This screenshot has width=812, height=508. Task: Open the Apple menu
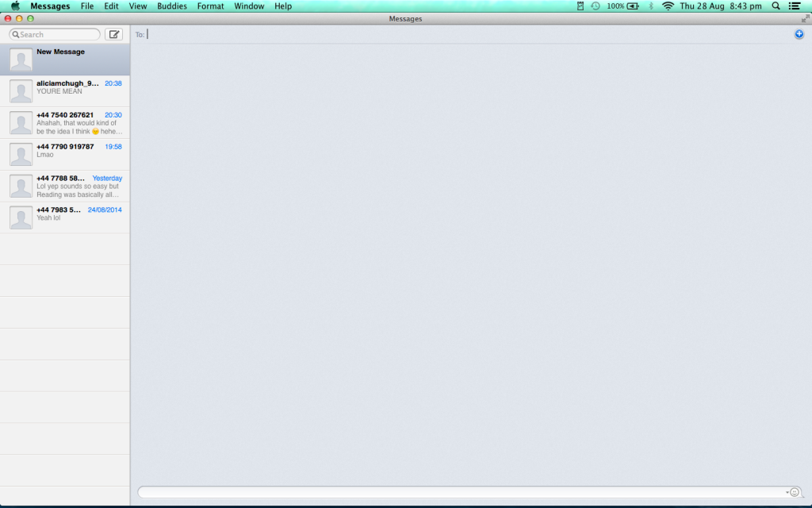click(x=16, y=6)
